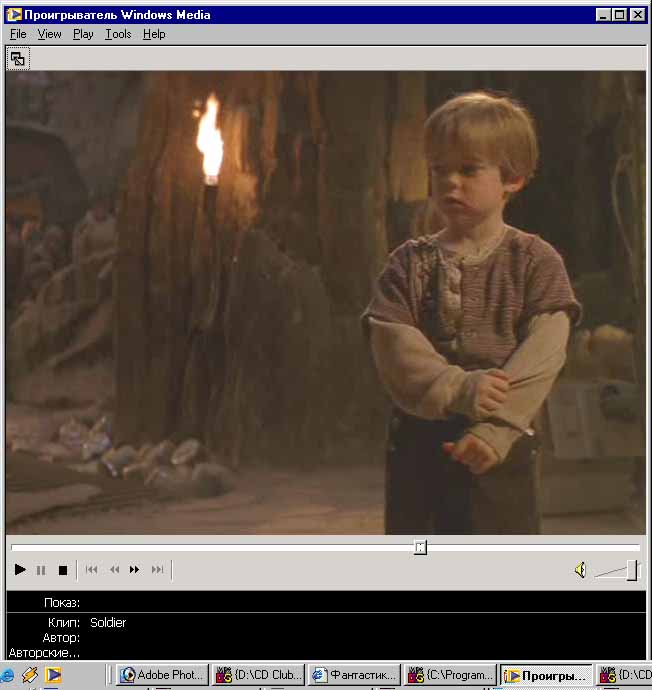652x690 pixels.
Task: Click the video display area
Action: [326, 303]
